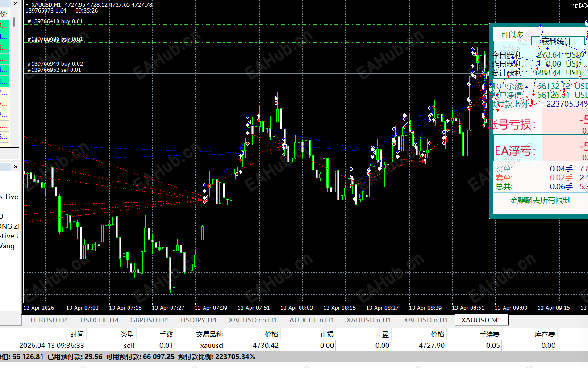Sort orders by the 类型 column header
This screenshot has height=368, width=588.
coord(127,334)
